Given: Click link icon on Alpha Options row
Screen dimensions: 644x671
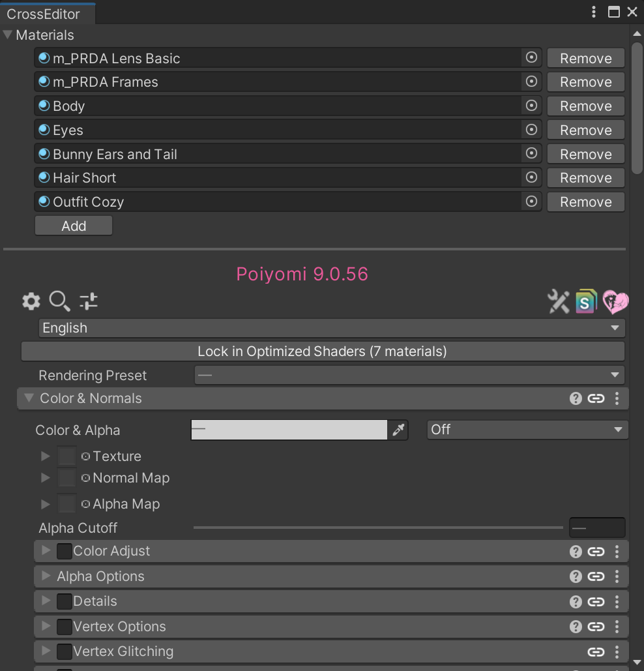Looking at the screenshot, I should (596, 576).
